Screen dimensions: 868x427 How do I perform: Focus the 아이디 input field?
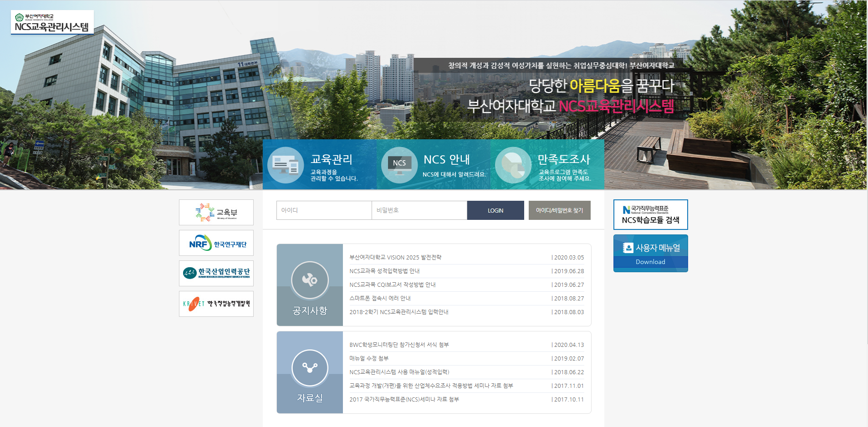(324, 210)
